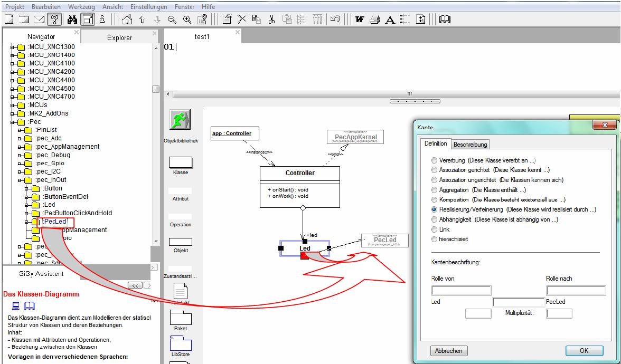Image resolution: width=621 pixels, height=364 pixels.
Task: Select the Abhängigkeit radio option
Action: (435, 219)
